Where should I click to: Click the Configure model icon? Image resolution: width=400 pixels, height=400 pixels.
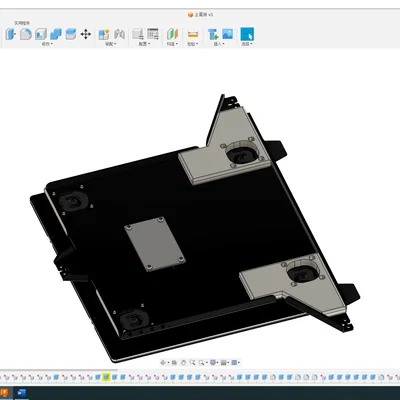point(138,34)
